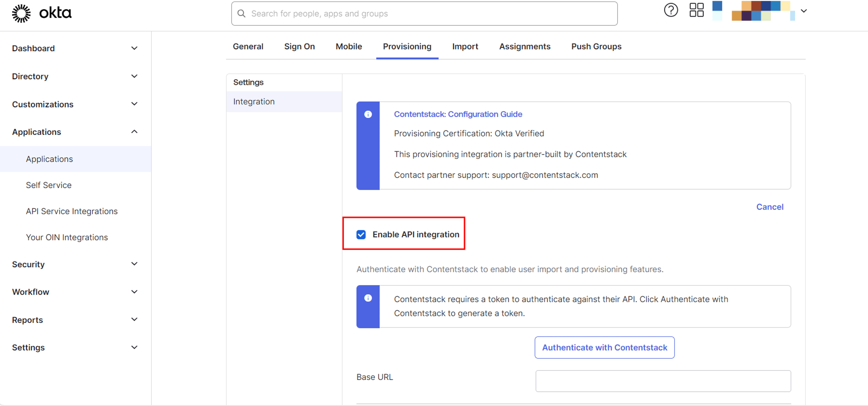Viewport: 868px width, 406px height.
Task: Focus the people, apps and groups search box
Action: (424, 14)
